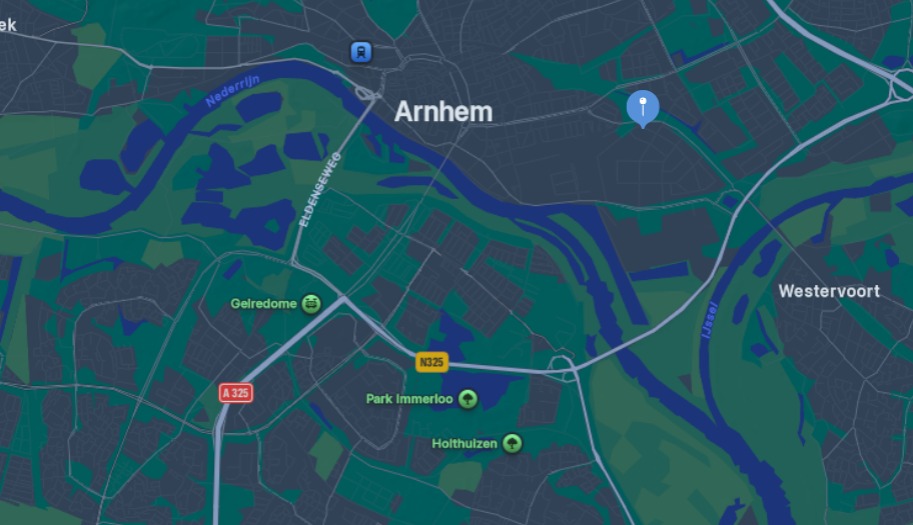913x525 pixels.
Task: Click the Nederrijn river label
Action: pyautogui.click(x=232, y=91)
